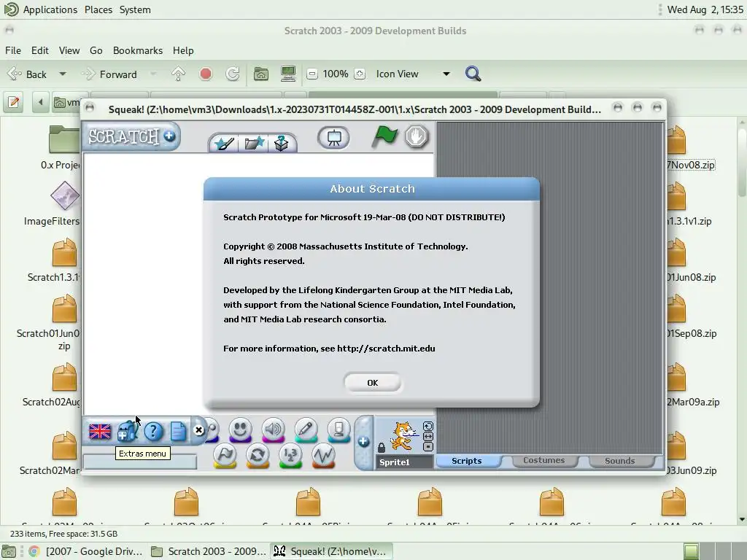Open language menu with UK flag

tap(99, 432)
